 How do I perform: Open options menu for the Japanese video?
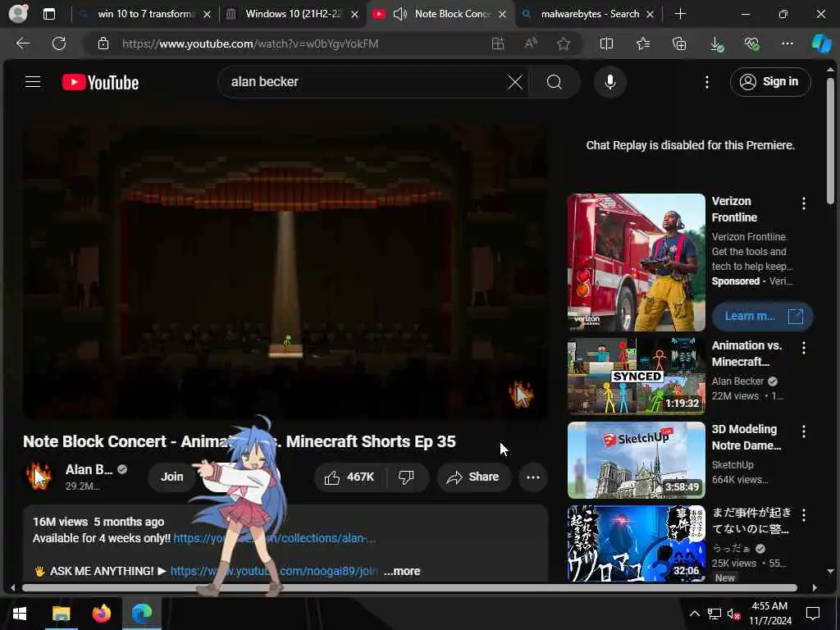804,515
